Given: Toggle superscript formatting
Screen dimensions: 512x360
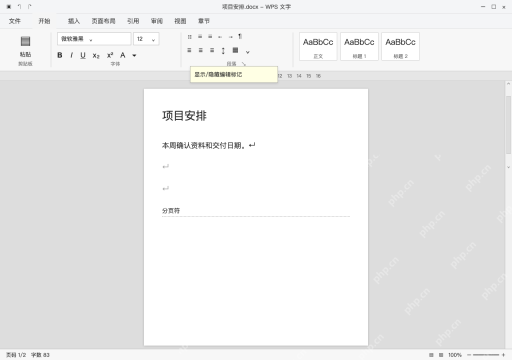Looking at the screenshot, I should coord(110,55).
